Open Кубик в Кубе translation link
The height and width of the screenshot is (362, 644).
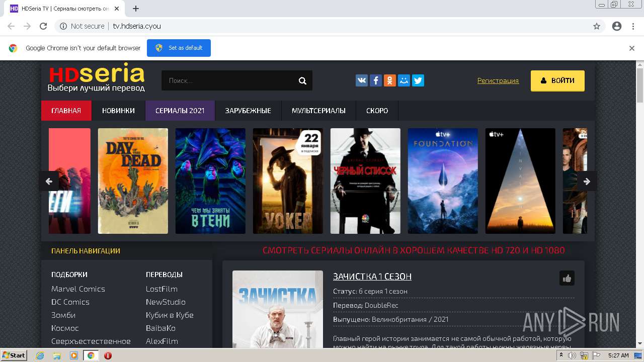click(x=170, y=315)
